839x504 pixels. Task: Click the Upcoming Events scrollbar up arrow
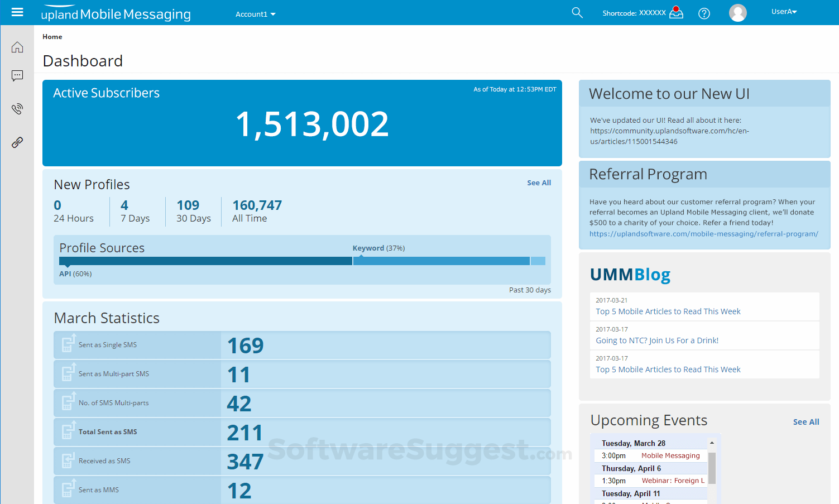point(712,443)
